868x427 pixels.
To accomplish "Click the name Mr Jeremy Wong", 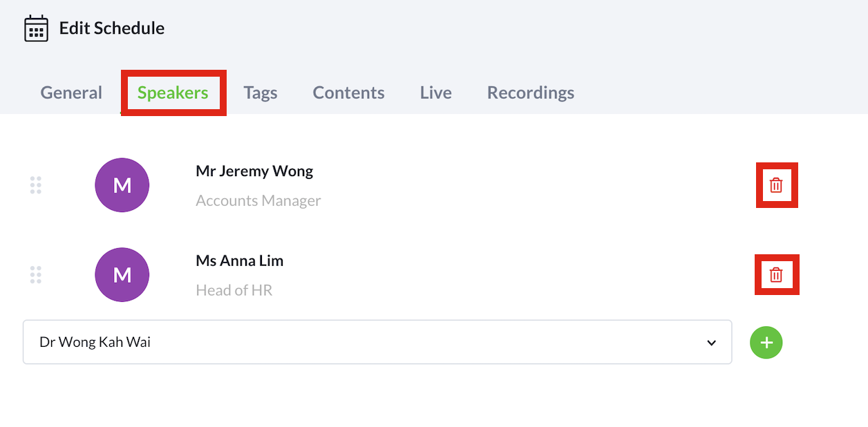I will (254, 171).
